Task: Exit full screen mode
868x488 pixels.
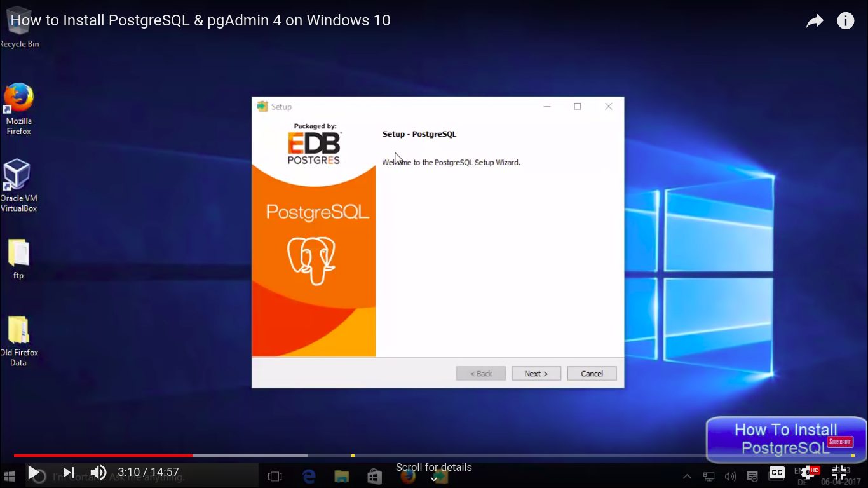Action: coord(839,472)
